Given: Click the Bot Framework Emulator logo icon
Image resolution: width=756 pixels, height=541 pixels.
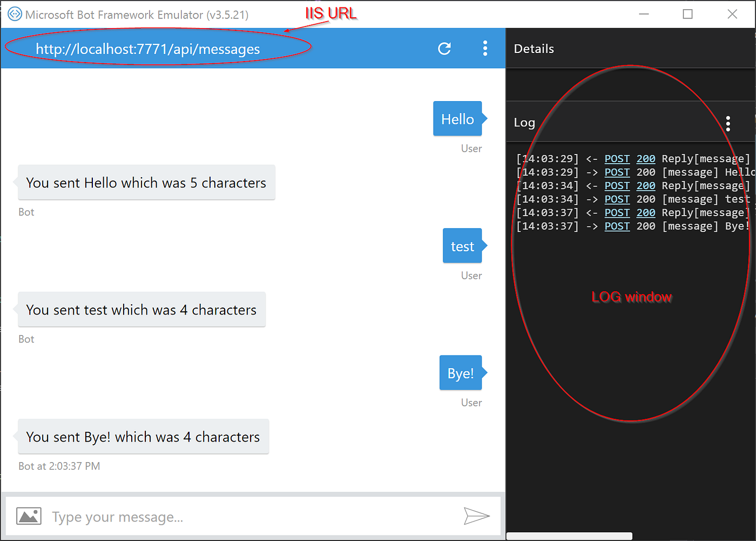Looking at the screenshot, I should tap(14, 14).
